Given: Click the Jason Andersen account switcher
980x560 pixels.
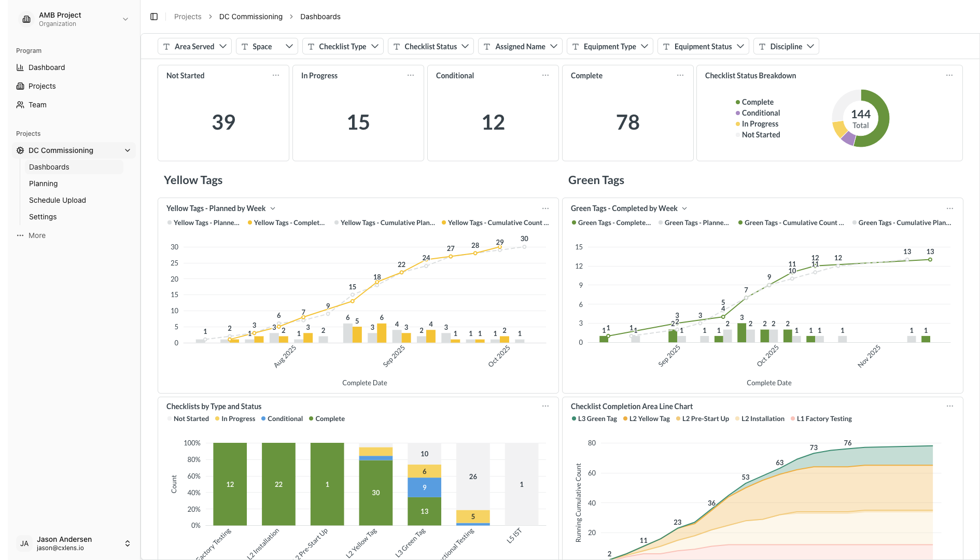Looking at the screenshot, I should [x=127, y=543].
